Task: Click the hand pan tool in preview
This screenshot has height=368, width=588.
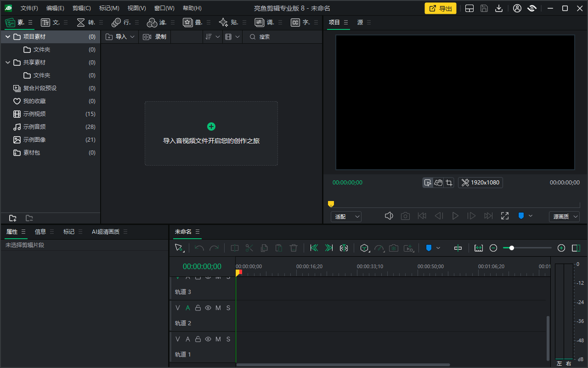Action: pos(439,183)
